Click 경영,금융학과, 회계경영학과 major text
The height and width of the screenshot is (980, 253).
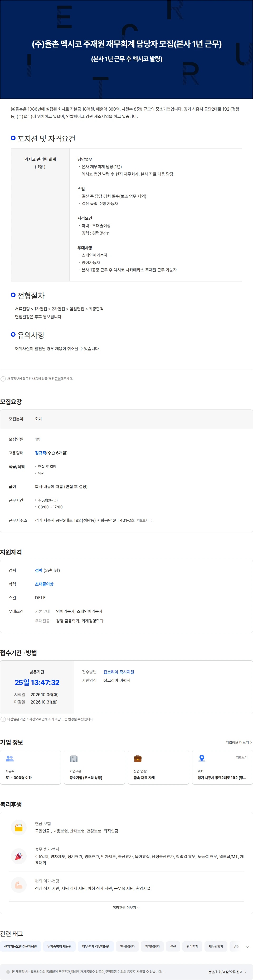80,621
